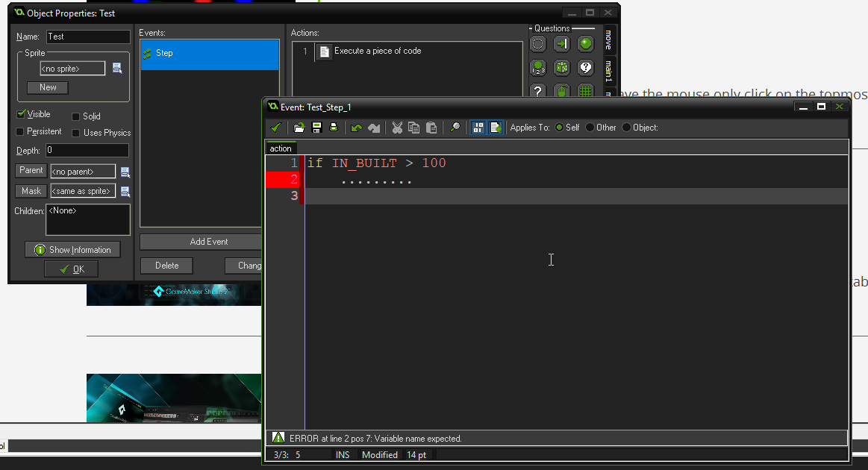Undo the last code edit

pos(357,128)
